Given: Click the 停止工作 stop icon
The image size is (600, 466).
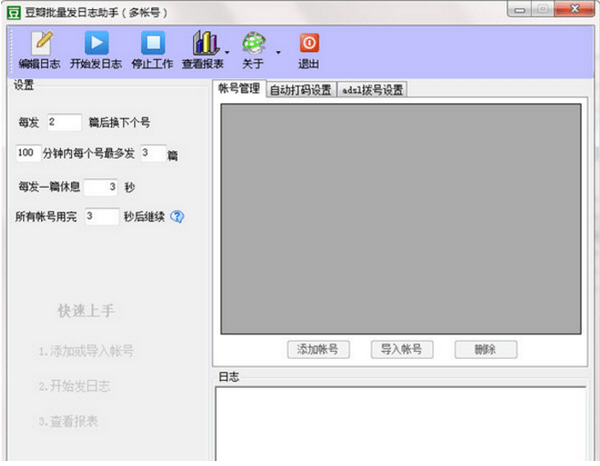Looking at the screenshot, I should pos(152,50).
